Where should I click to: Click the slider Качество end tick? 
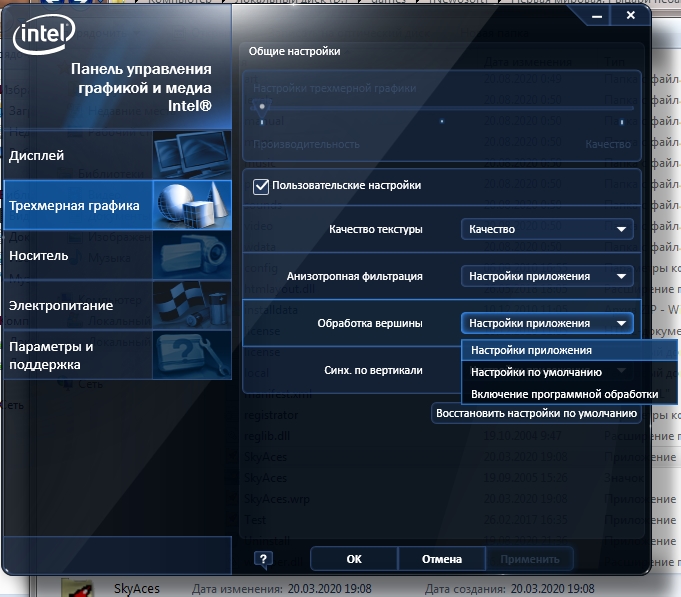point(622,122)
